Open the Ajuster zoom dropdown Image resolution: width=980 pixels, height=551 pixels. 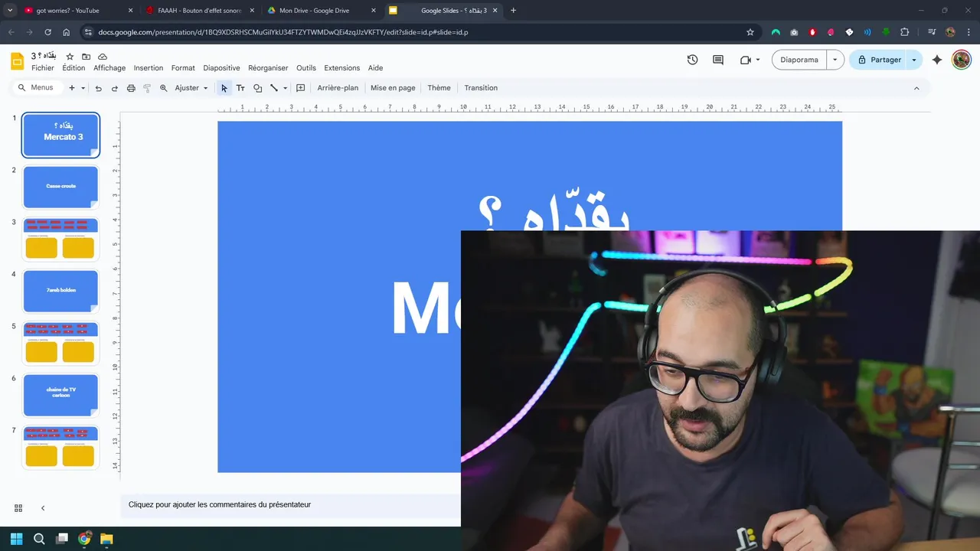191,88
